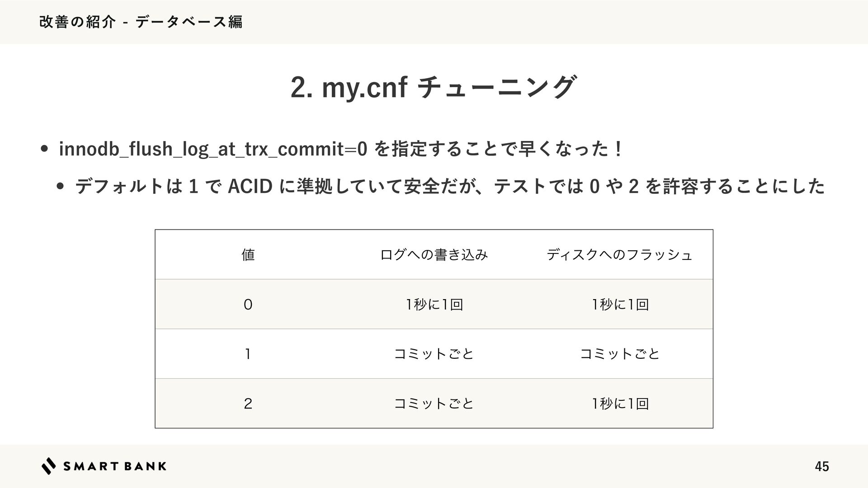This screenshot has width=868, height=488.
Task: Select the 値 column header cell
Action: tap(248, 255)
